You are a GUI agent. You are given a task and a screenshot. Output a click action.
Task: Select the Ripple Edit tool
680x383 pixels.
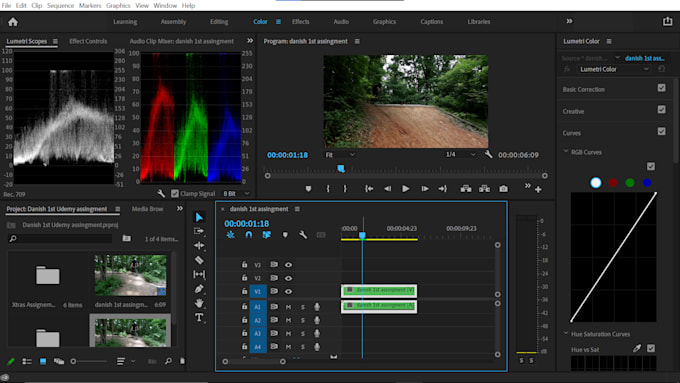pos(199,246)
